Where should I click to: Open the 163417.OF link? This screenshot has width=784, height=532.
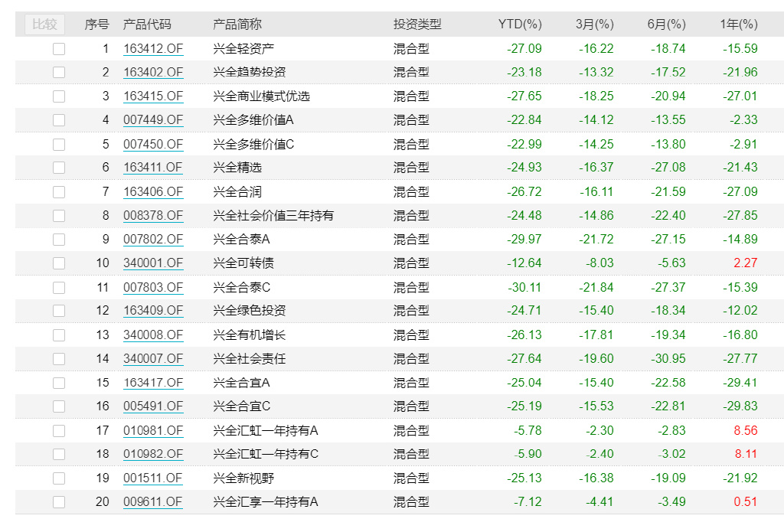[153, 383]
